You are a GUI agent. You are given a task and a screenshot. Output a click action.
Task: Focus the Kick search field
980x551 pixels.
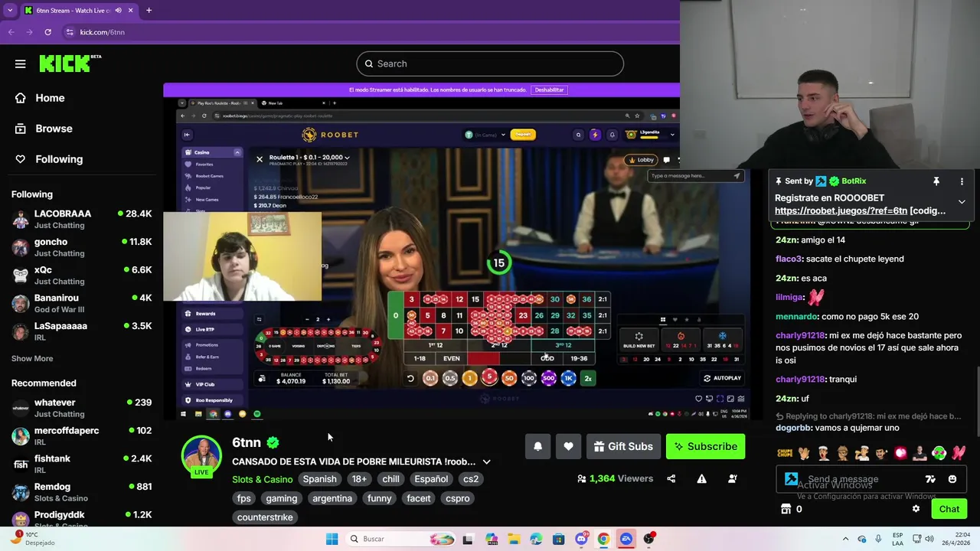pyautogui.click(x=490, y=64)
